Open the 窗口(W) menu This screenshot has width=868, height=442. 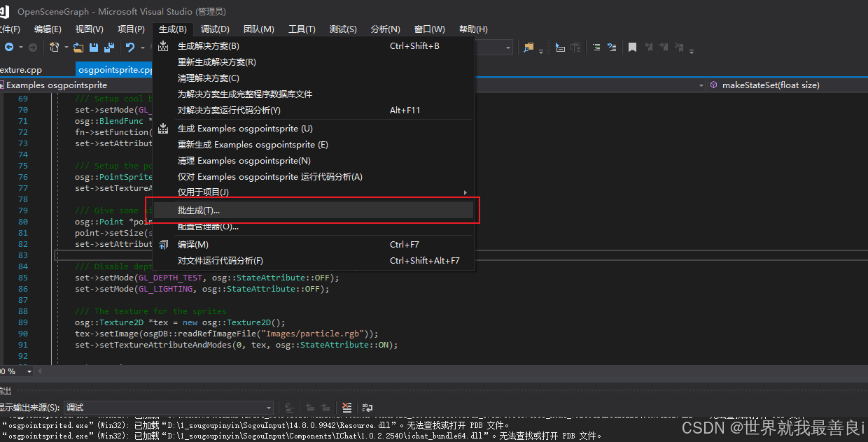coord(429,29)
